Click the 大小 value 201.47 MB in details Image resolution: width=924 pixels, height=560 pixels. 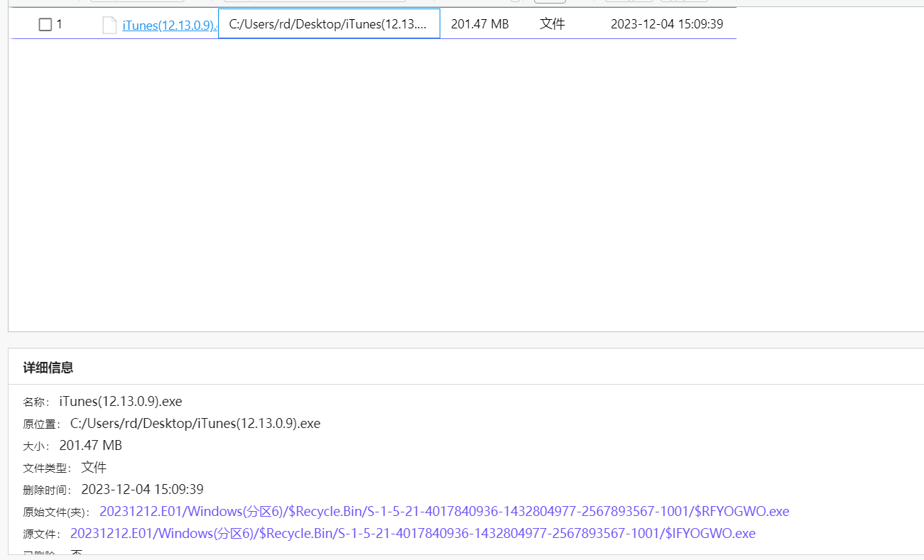point(91,446)
